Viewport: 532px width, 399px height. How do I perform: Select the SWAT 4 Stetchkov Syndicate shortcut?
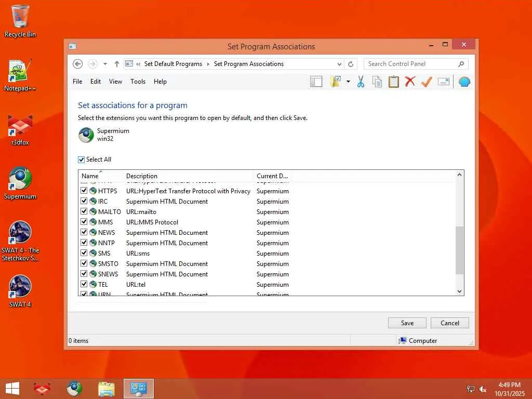[20, 241]
